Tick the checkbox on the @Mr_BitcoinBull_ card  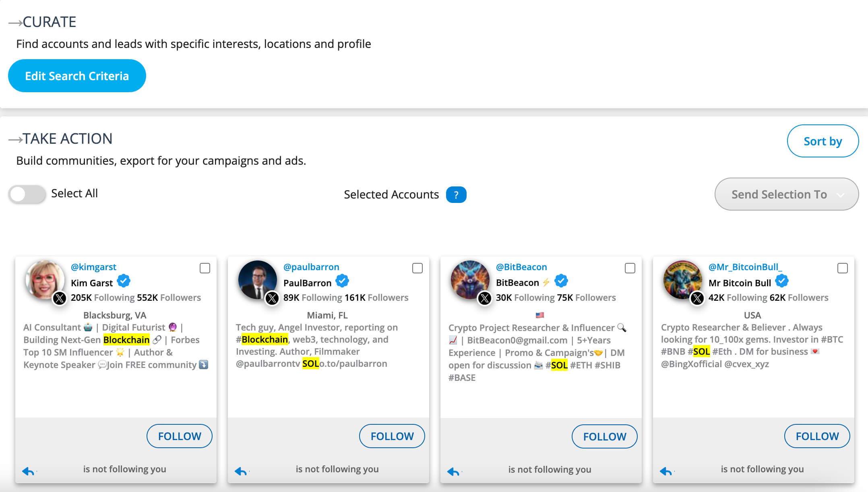point(843,268)
